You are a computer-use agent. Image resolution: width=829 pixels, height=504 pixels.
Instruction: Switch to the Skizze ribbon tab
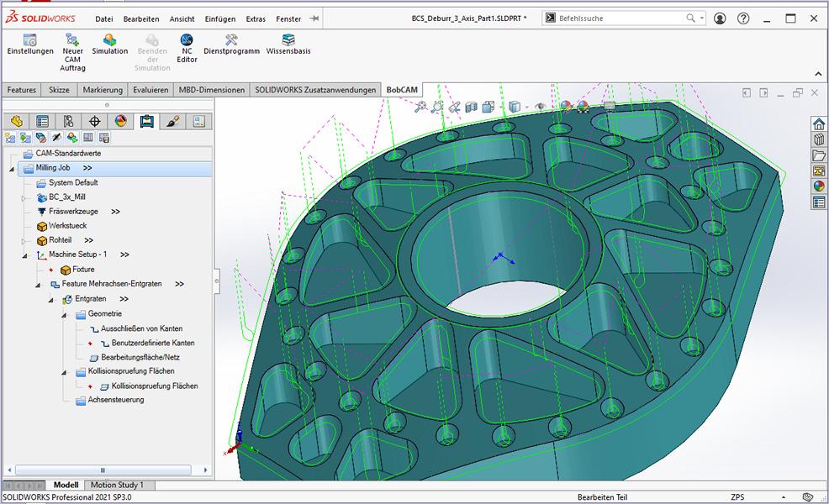coord(59,90)
